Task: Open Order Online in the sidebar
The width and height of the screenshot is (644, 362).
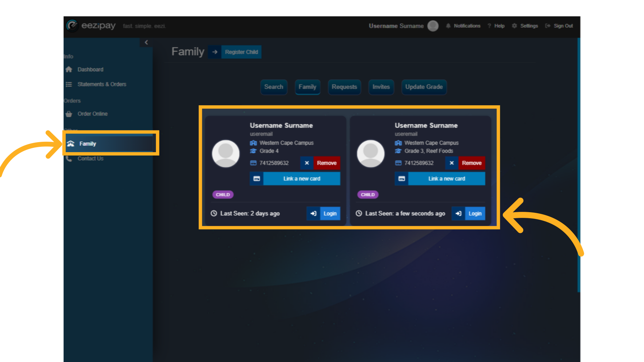Action: [93, 114]
